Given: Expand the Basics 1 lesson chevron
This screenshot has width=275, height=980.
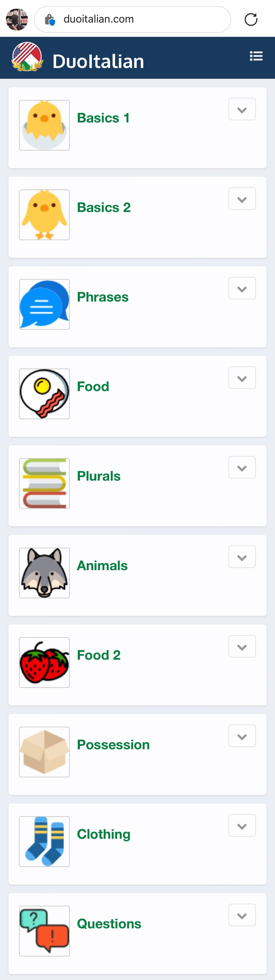Looking at the screenshot, I should (x=242, y=109).
